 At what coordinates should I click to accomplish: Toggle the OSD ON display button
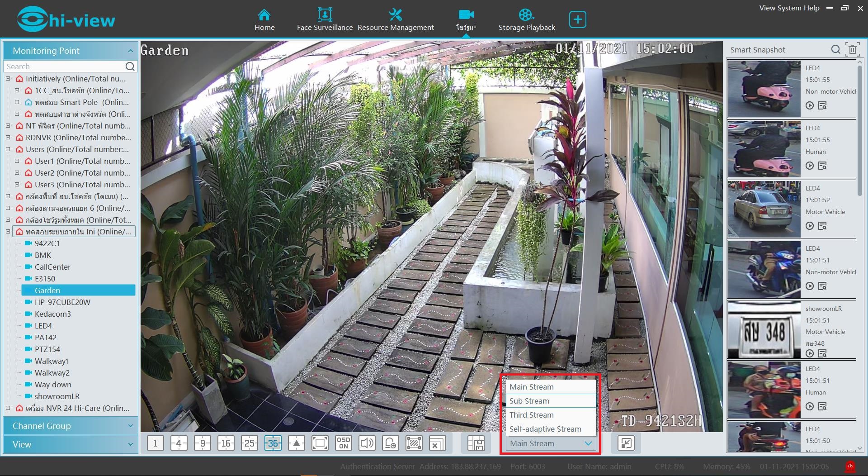click(343, 443)
